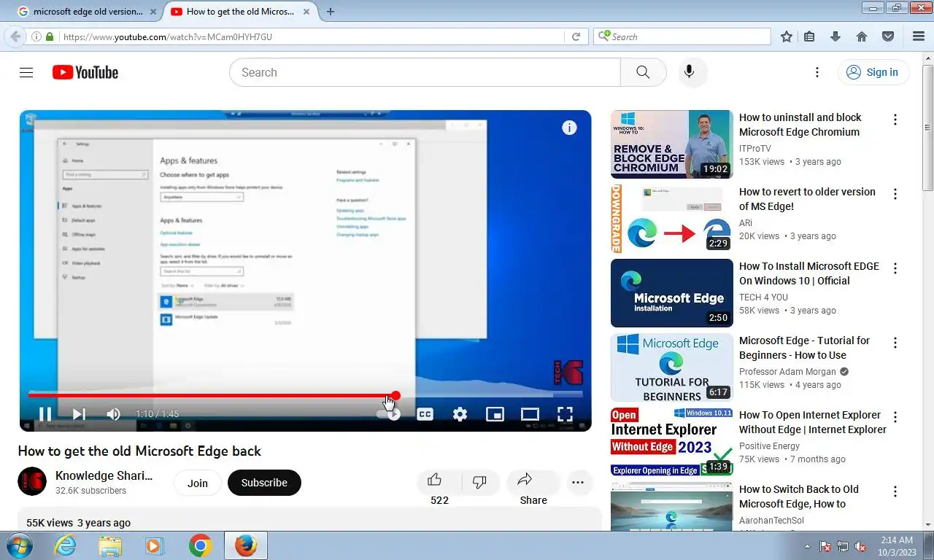View site security padlock info
The image size is (934, 560).
49,36
